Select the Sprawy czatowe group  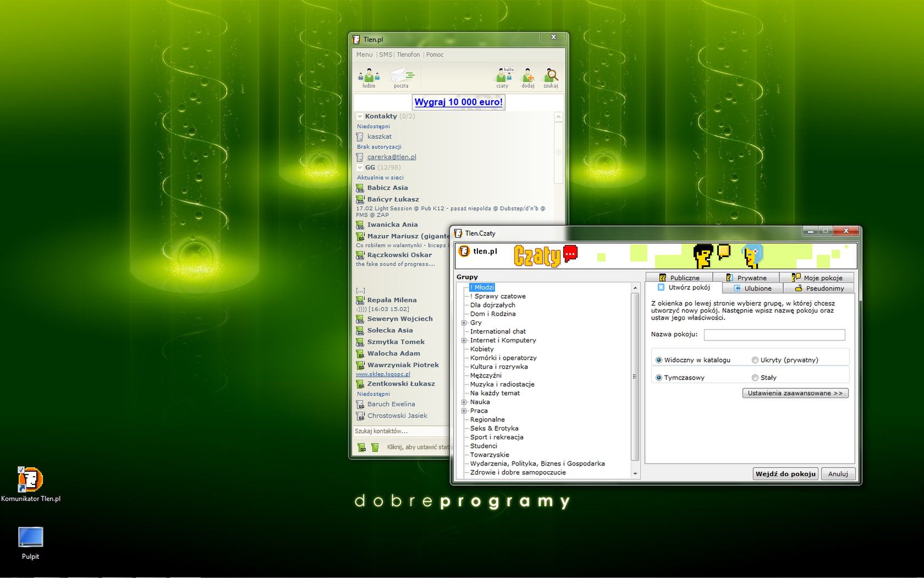pyautogui.click(x=498, y=296)
